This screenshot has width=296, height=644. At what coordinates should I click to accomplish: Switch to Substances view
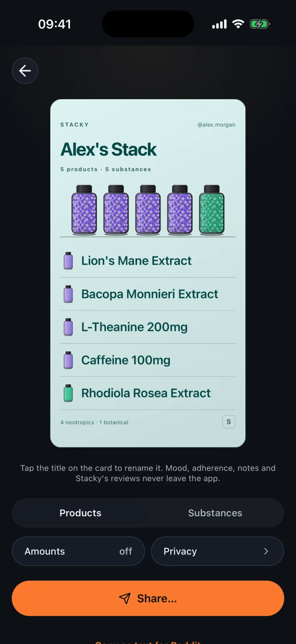215,513
